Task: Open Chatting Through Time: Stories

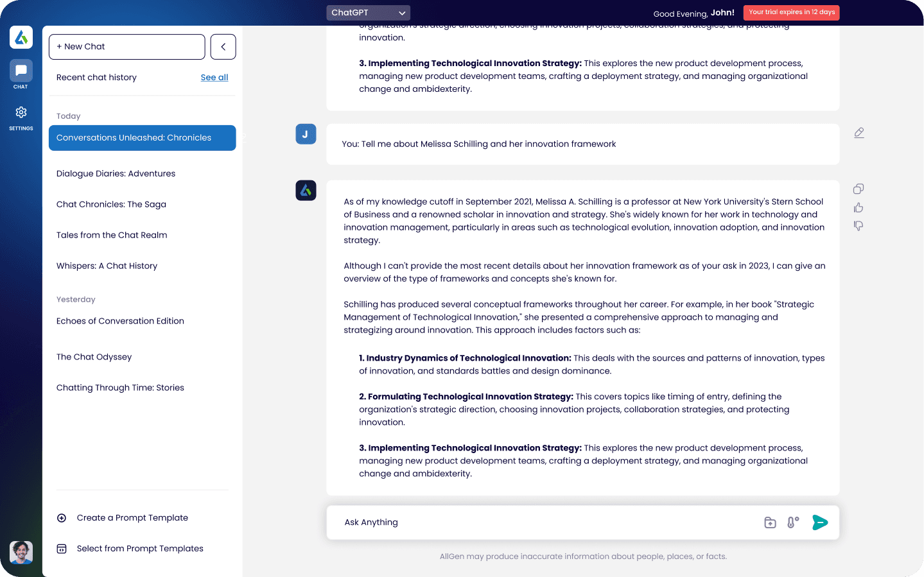Action: pyautogui.click(x=120, y=388)
